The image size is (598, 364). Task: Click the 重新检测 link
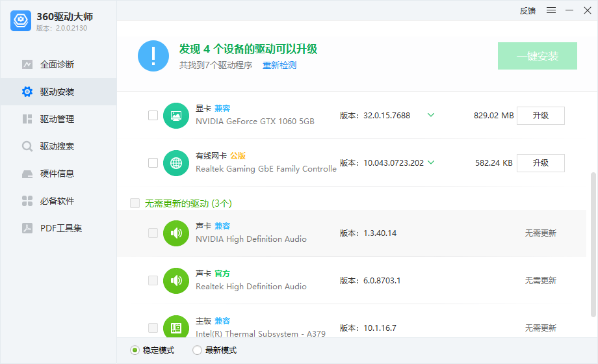tap(279, 66)
